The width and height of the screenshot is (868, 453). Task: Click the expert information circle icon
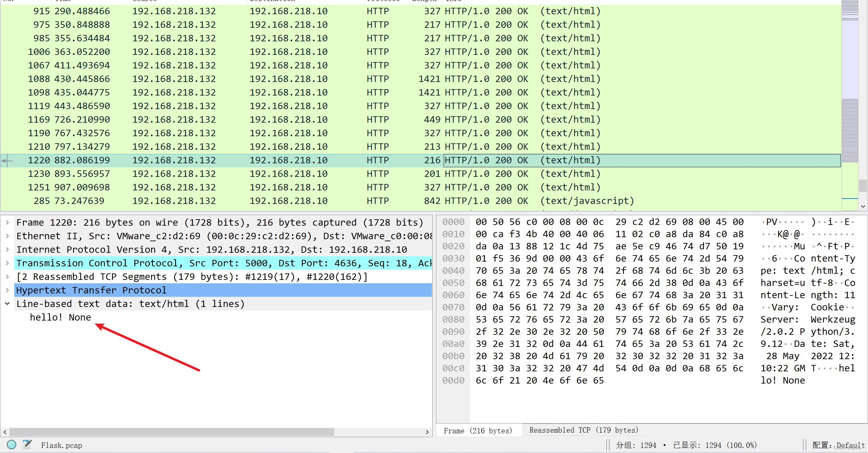(12, 445)
